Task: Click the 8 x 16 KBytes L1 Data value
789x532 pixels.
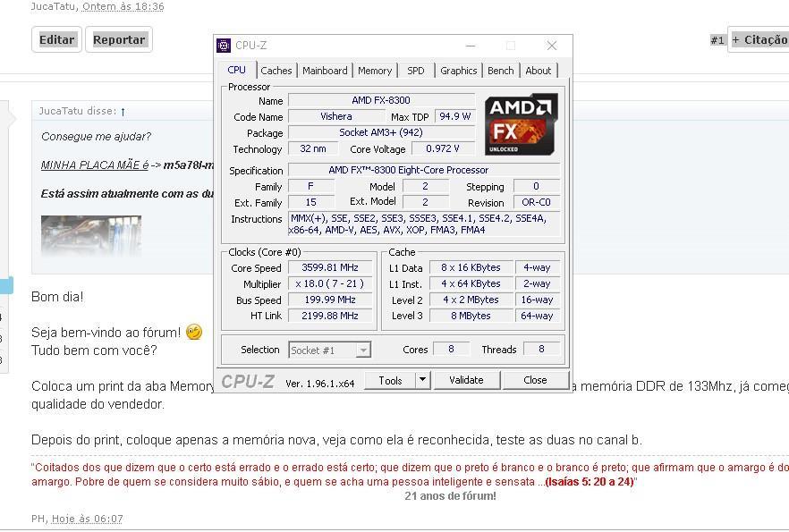Action: (x=471, y=267)
